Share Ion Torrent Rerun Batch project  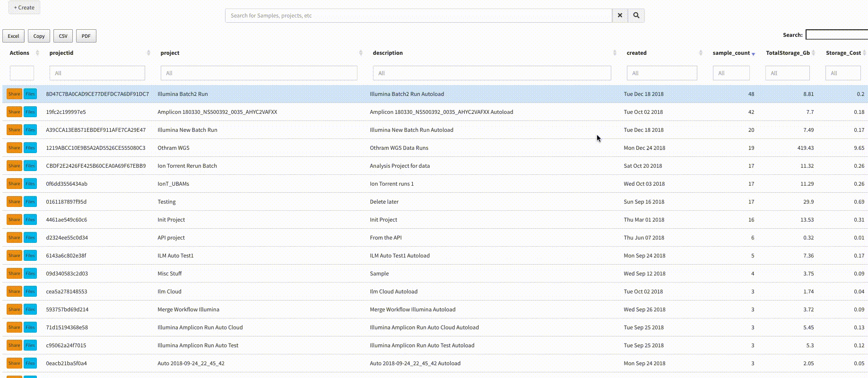click(x=14, y=166)
